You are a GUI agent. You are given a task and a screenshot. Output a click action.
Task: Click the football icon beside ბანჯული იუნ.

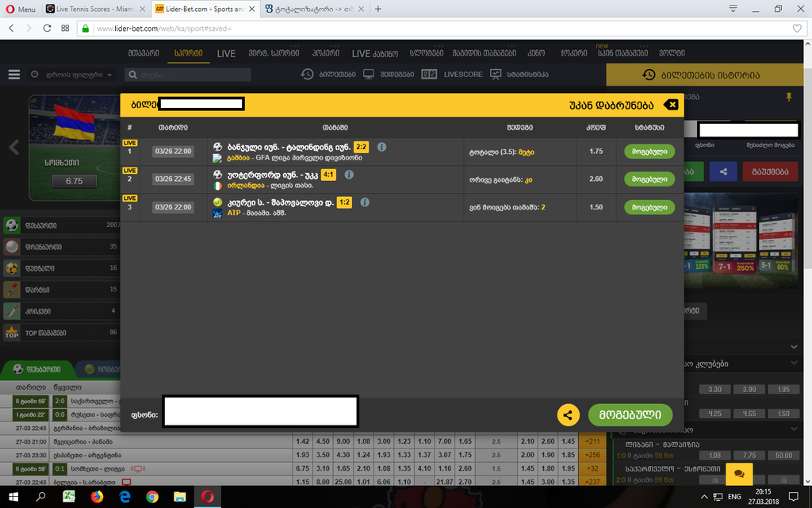coord(217,147)
